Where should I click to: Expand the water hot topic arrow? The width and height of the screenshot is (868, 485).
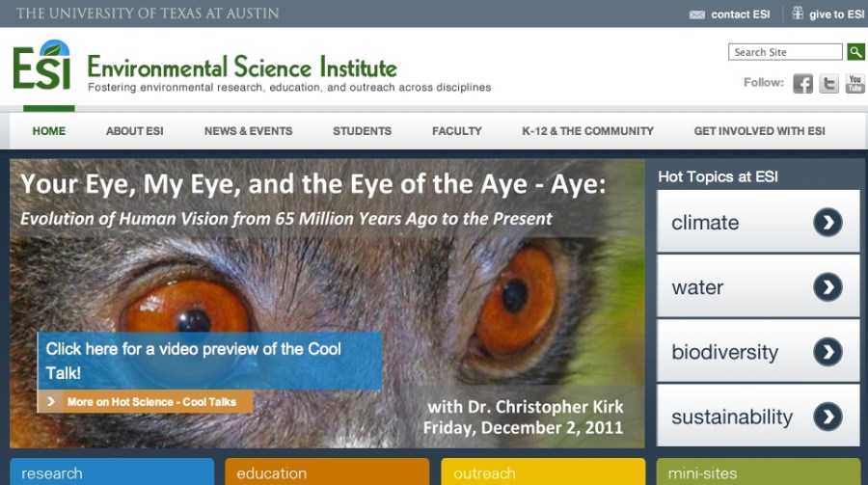[x=827, y=287]
